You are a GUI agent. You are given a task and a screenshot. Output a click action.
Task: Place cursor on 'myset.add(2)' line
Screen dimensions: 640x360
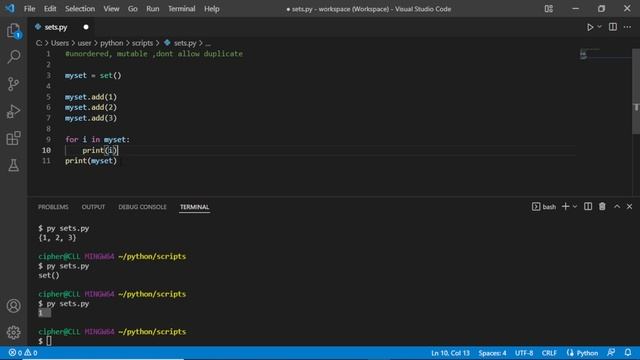pyautogui.click(x=91, y=107)
